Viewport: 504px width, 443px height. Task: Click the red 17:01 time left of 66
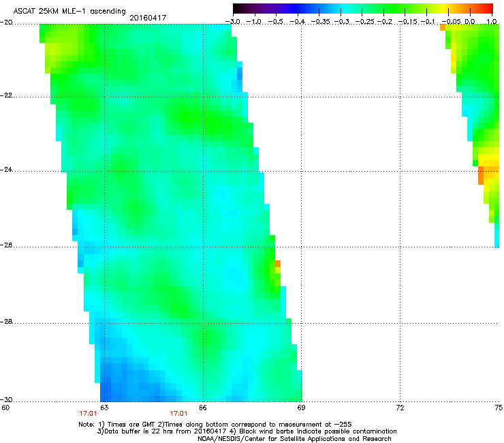pos(178,414)
